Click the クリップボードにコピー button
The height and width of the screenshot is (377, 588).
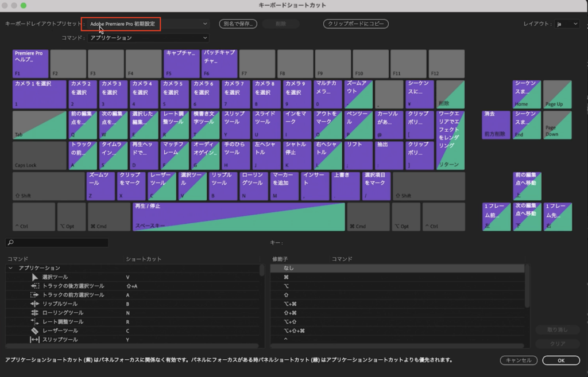356,24
